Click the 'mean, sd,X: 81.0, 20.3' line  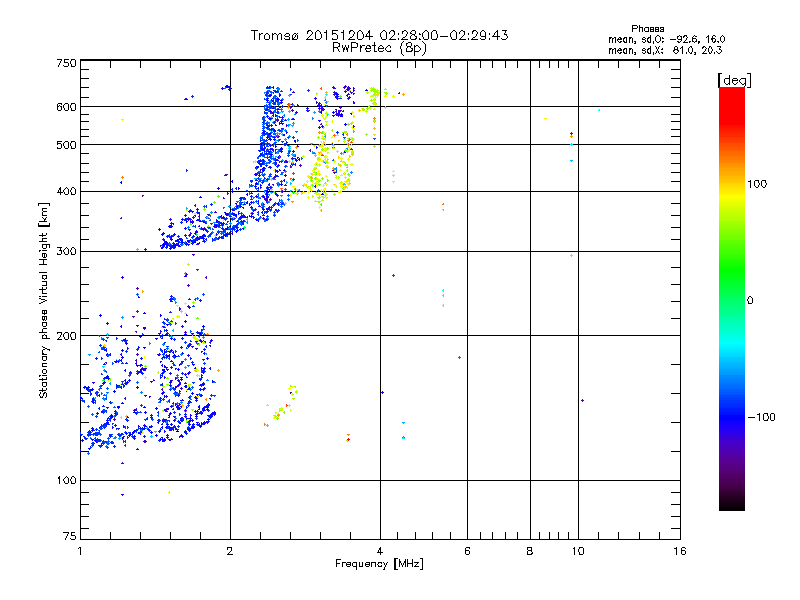point(665,50)
